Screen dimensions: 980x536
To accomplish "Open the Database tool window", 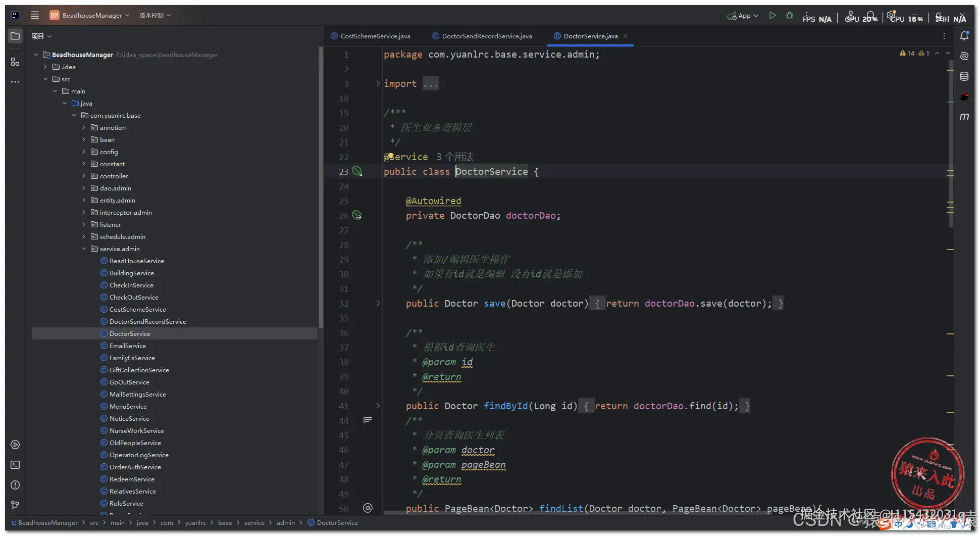I will tap(964, 76).
